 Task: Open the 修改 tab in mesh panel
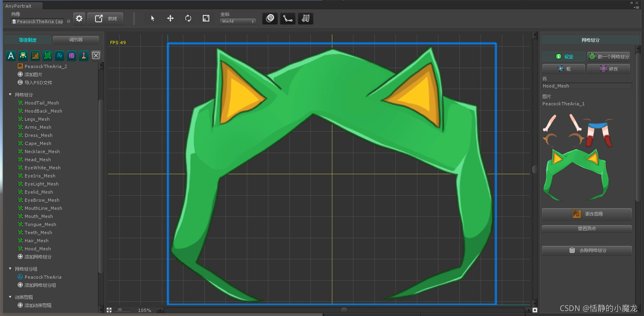coord(609,69)
